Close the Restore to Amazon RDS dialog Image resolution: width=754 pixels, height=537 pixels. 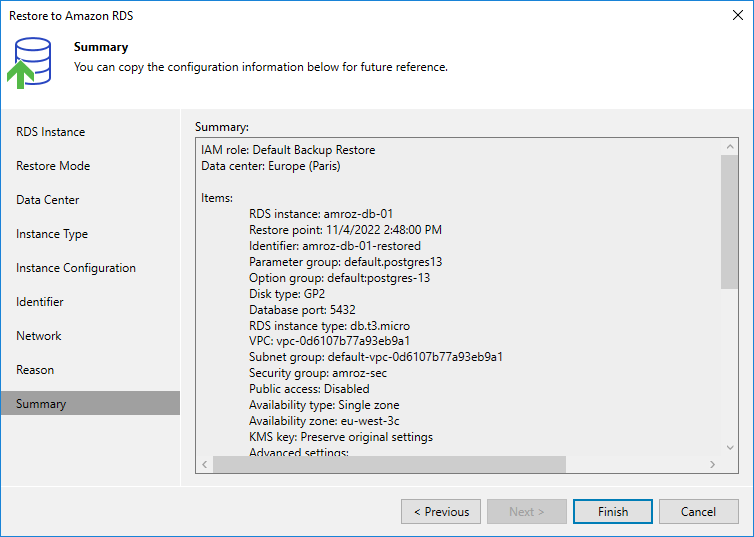pyautogui.click(x=737, y=16)
